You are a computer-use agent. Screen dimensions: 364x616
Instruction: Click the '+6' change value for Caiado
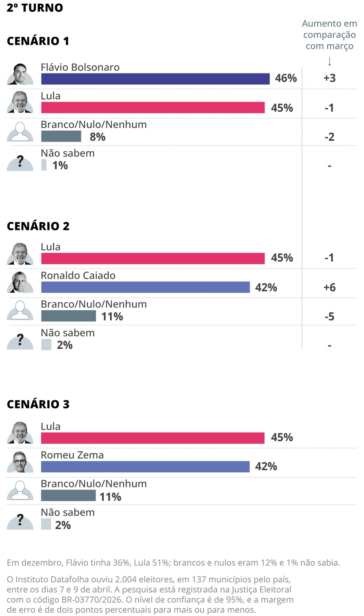click(329, 287)
